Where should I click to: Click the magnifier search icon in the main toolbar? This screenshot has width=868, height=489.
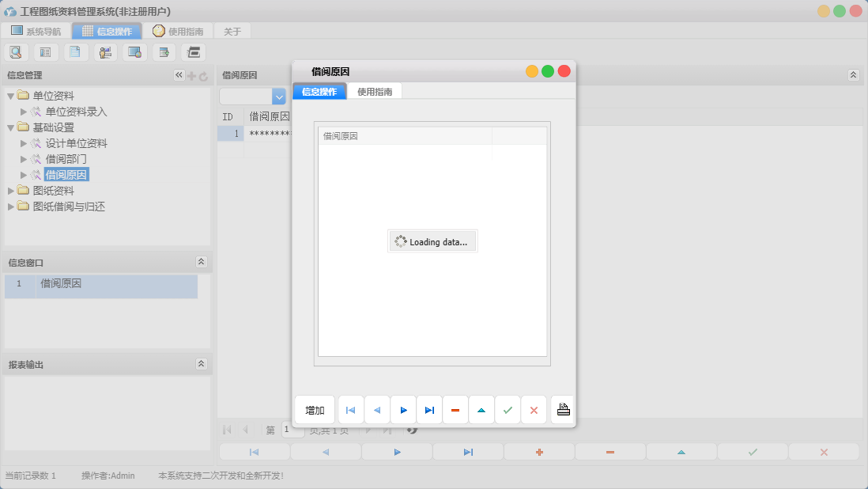(x=16, y=52)
